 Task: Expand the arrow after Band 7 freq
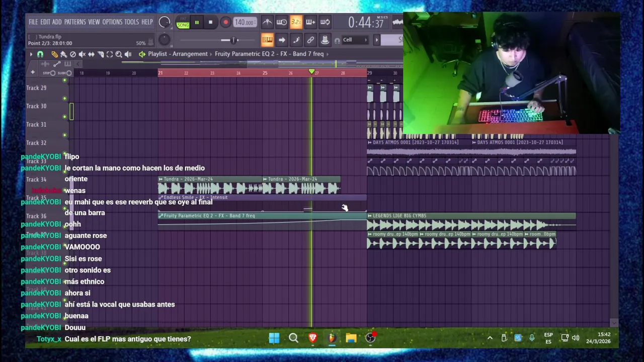click(x=328, y=54)
